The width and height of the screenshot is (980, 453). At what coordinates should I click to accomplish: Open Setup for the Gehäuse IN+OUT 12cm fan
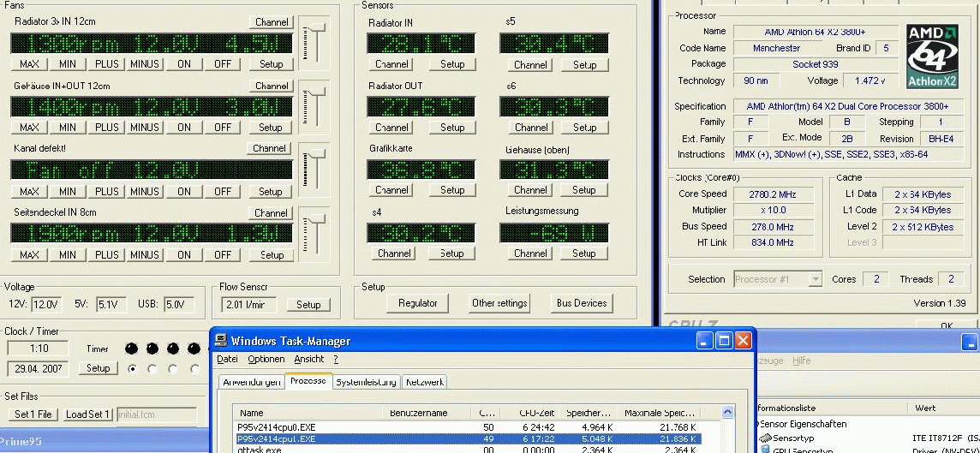point(271,128)
